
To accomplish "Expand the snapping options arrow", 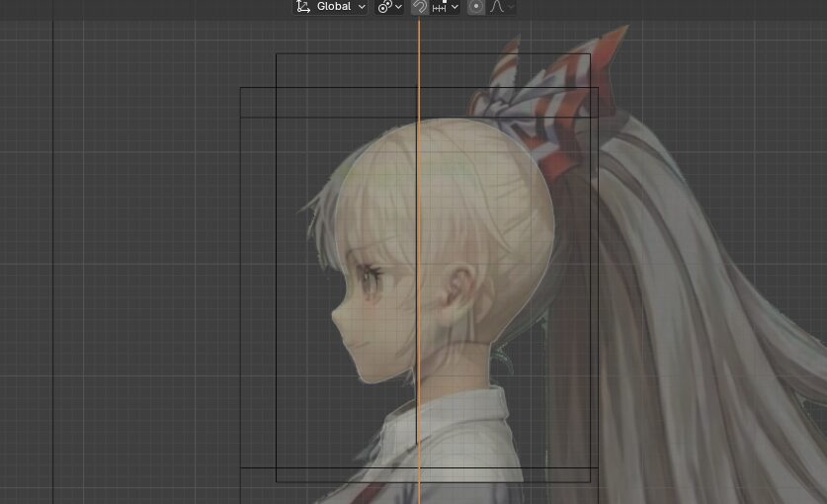I will pyautogui.click(x=455, y=7).
